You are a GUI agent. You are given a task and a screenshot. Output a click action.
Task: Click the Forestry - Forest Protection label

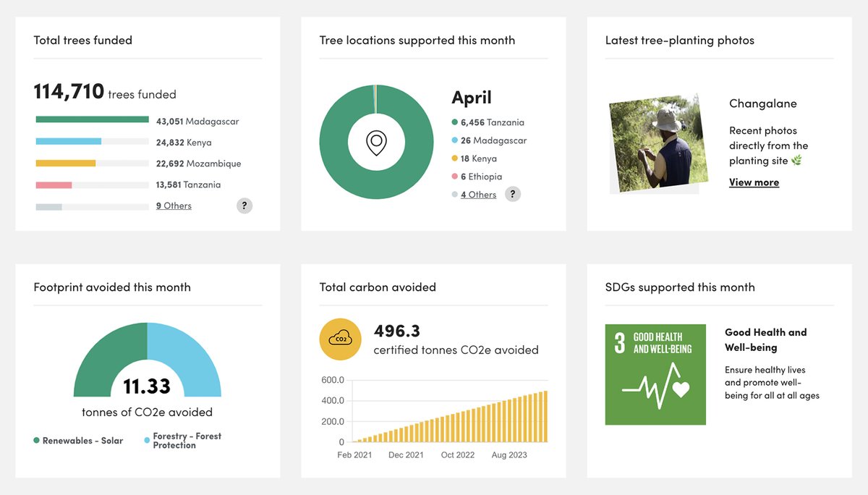pyautogui.click(x=187, y=441)
